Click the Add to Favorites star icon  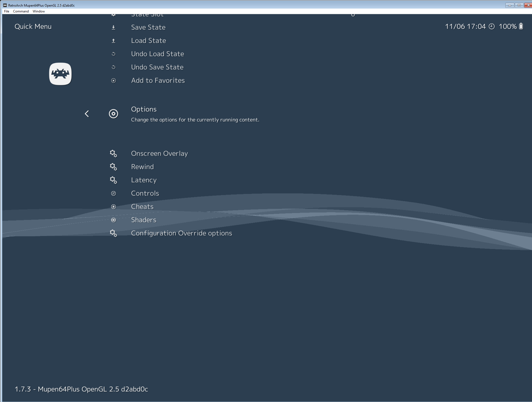pos(113,81)
